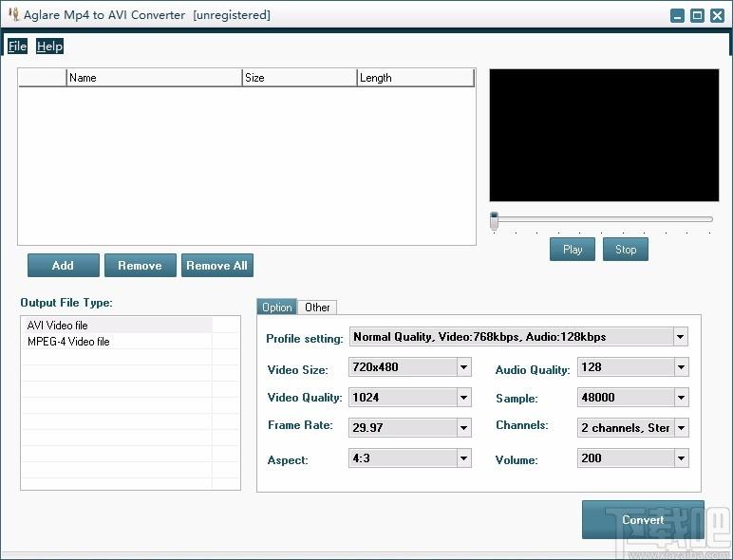733x560 pixels.
Task: Click the preview seek slider thumb
Action: pyautogui.click(x=494, y=221)
